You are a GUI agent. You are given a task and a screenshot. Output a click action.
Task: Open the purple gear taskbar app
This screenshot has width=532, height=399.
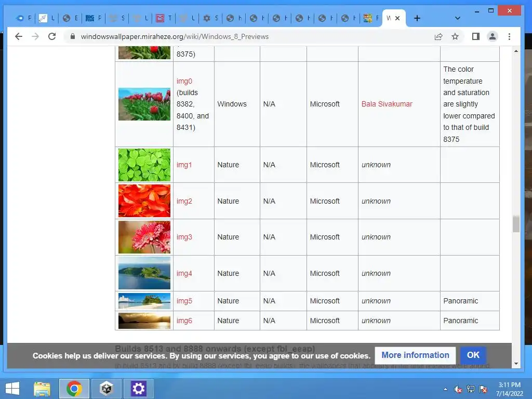tap(138, 389)
